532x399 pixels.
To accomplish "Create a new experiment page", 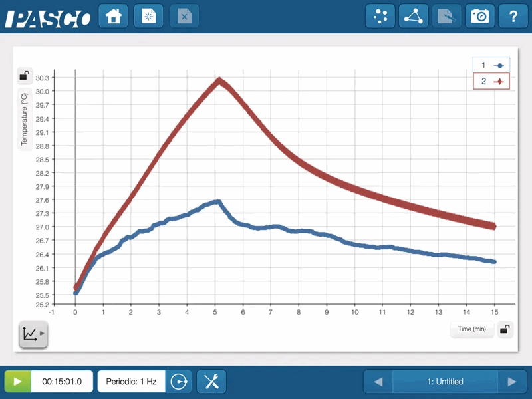I will [x=148, y=17].
